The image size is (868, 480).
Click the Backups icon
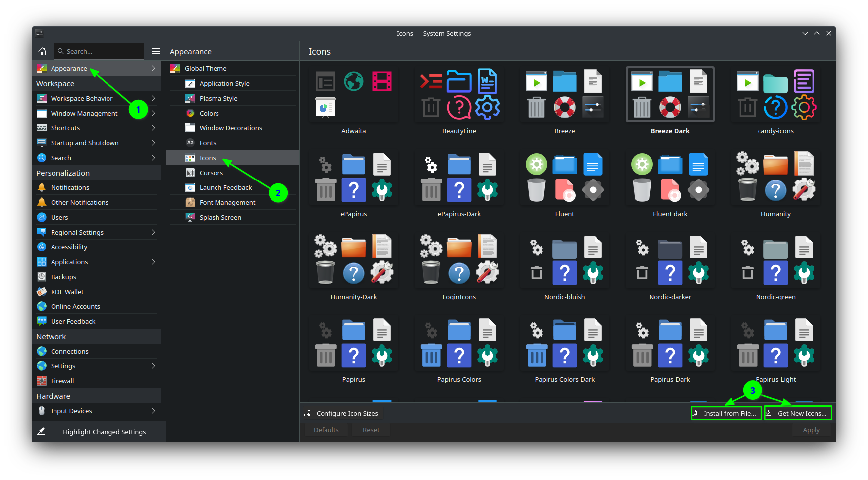(42, 277)
